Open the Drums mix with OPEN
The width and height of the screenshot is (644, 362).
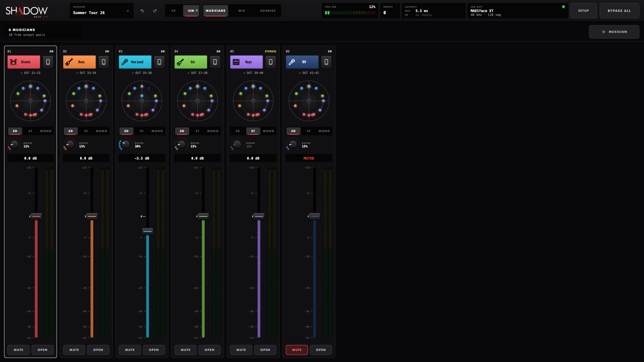(x=42, y=350)
